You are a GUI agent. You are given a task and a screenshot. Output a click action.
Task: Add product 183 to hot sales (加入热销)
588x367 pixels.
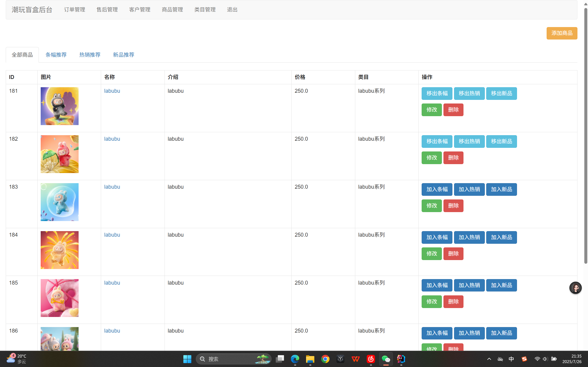(x=469, y=189)
